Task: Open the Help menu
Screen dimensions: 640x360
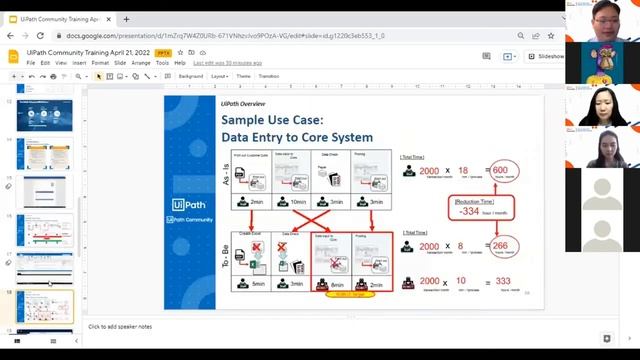Action: coord(180,63)
